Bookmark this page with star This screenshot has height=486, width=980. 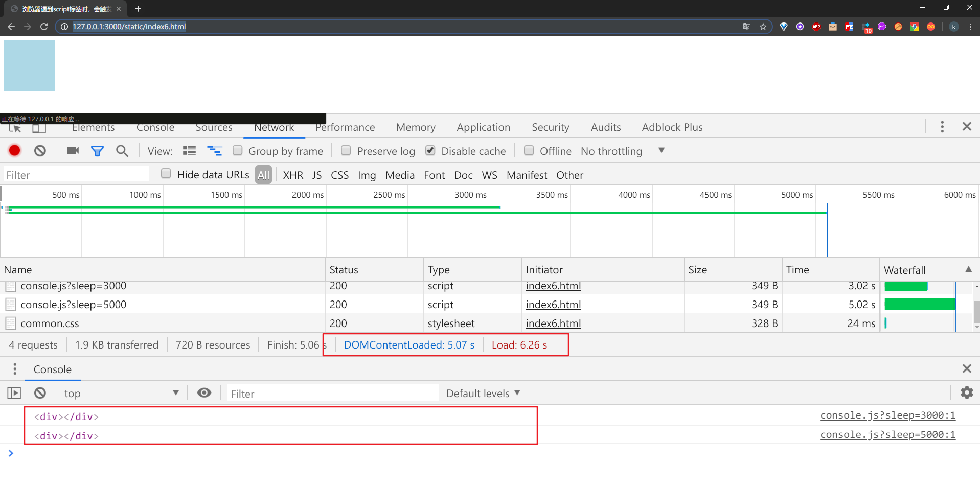pyautogui.click(x=763, y=27)
